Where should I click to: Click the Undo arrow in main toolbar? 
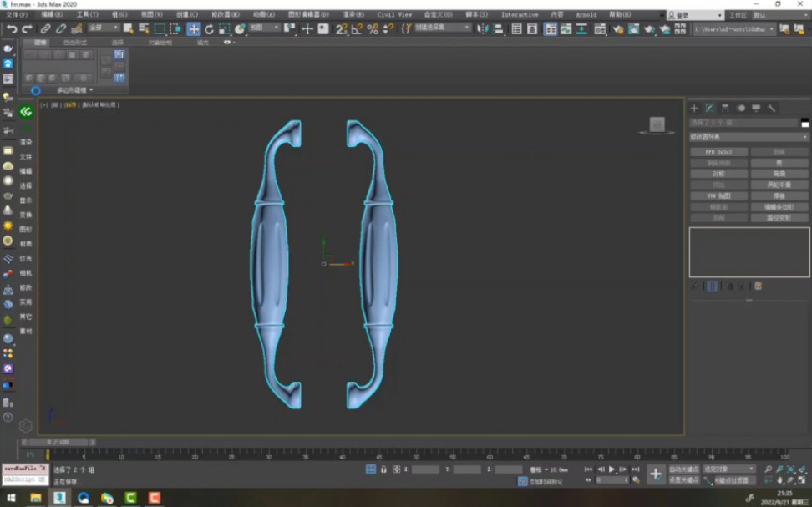[12, 29]
